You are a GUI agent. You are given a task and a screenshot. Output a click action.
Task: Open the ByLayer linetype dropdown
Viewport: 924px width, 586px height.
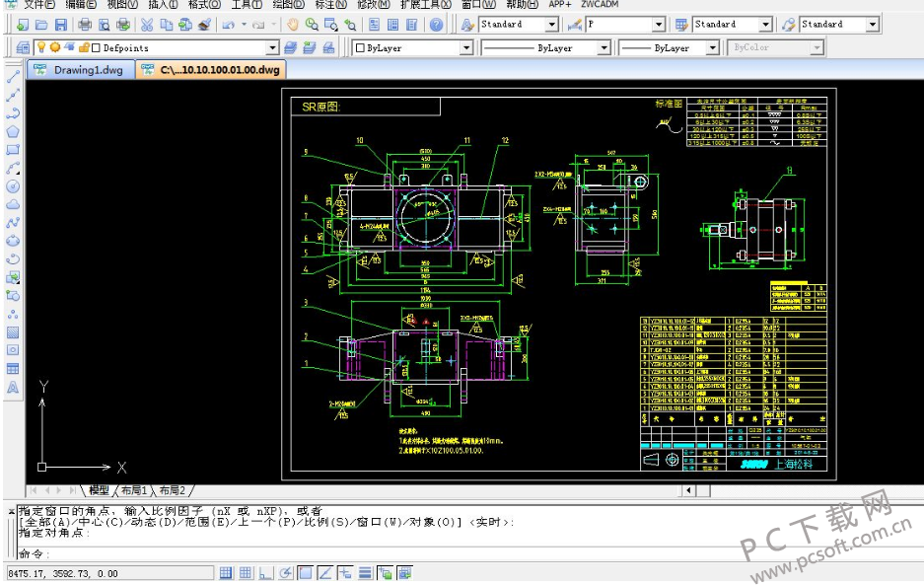pyautogui.click(x=604, y=47)
